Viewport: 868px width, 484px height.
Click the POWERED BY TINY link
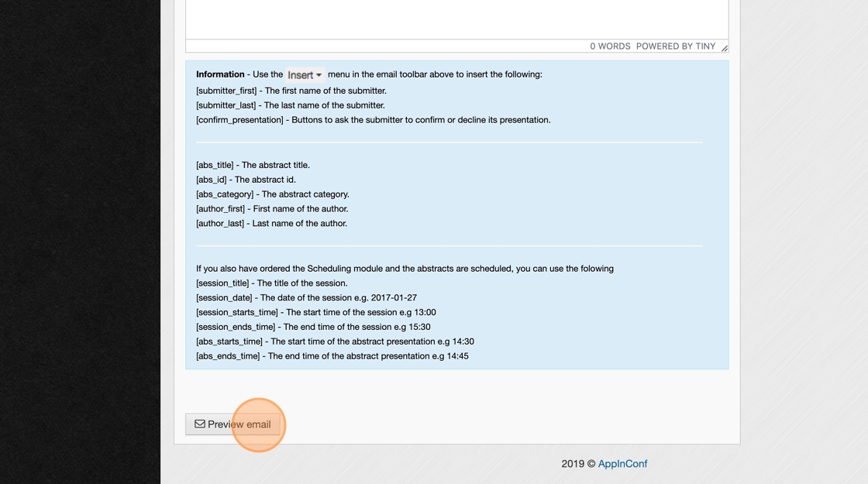[x=675, y=46]
